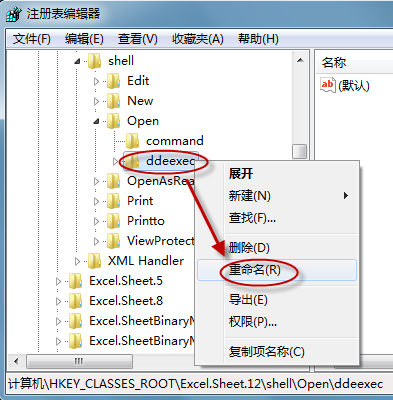
Task: Click the shell folder icon
Action: pyautogui.click(x=95, y=61)
